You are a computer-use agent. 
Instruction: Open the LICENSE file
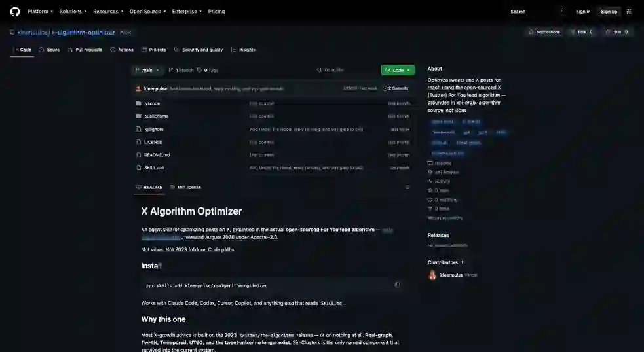[x=153, y=142]
